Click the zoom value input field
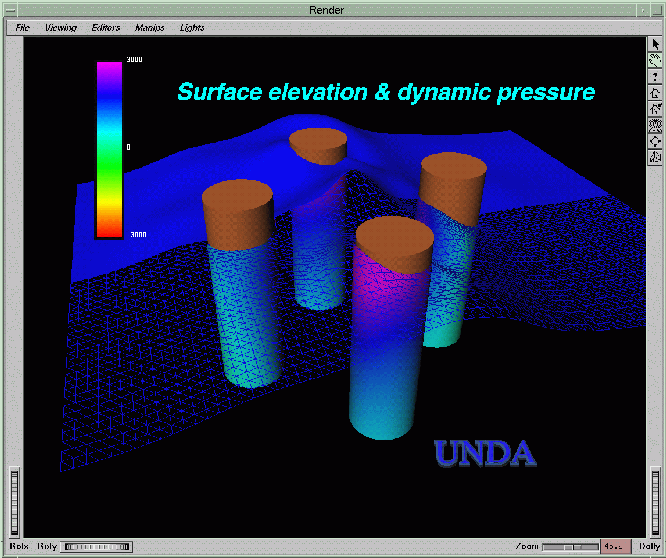This screenshot has height=558, width=666. (616, 546)
